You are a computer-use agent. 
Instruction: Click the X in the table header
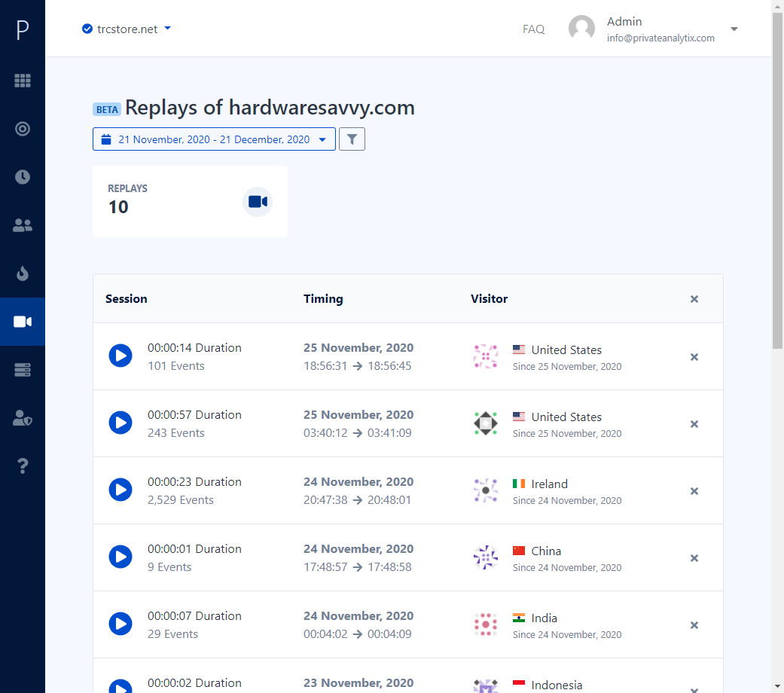694,299
